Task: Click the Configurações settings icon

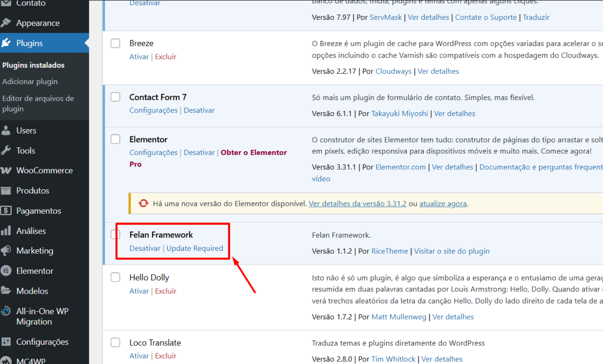Action: coord(6,342)
